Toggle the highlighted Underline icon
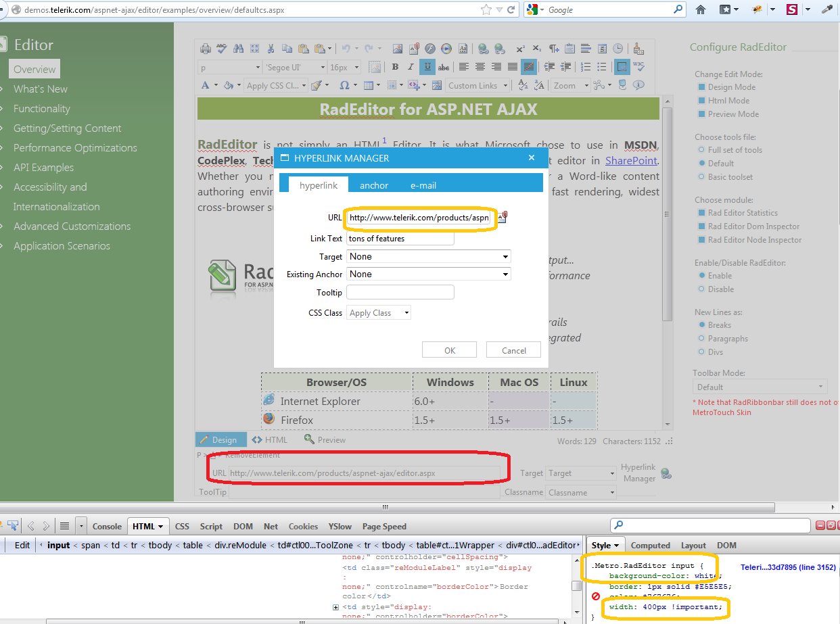840x624 pixels. click(427, 67)
